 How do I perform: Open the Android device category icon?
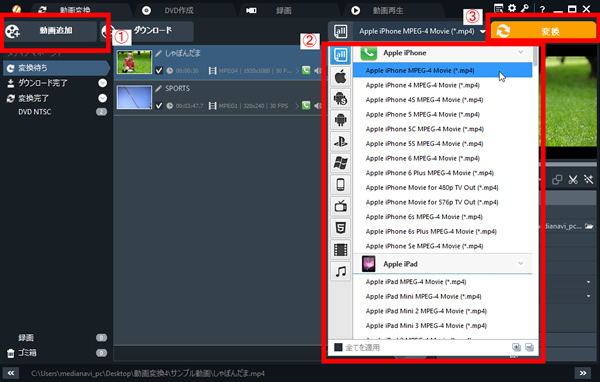[x=341, y=120]
